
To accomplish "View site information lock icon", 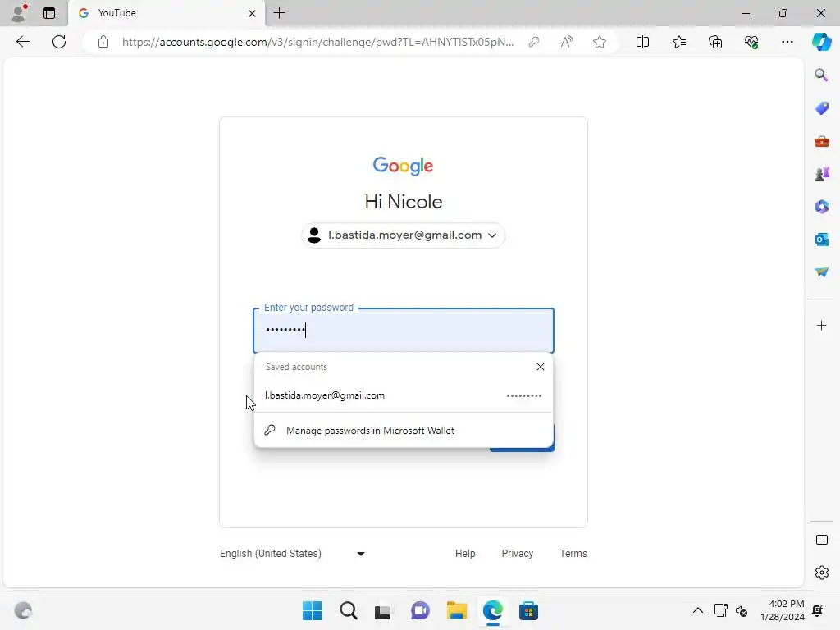I will [x=103, y=42].
